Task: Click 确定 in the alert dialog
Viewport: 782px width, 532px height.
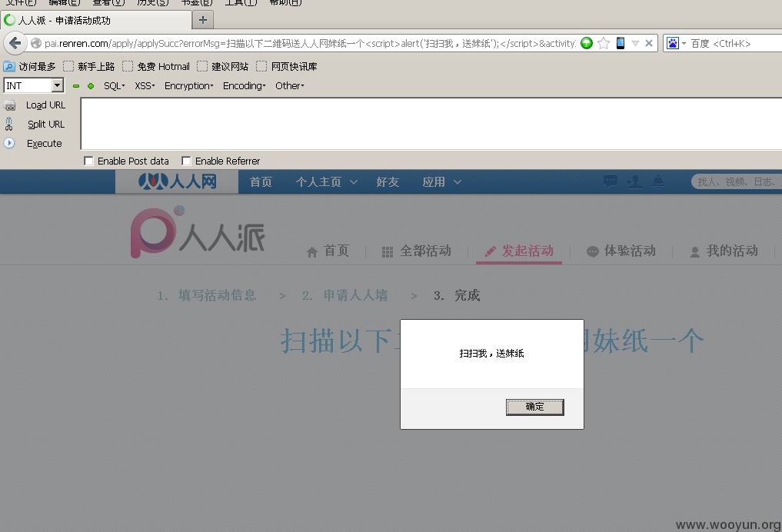Action: tap(534, 407)
